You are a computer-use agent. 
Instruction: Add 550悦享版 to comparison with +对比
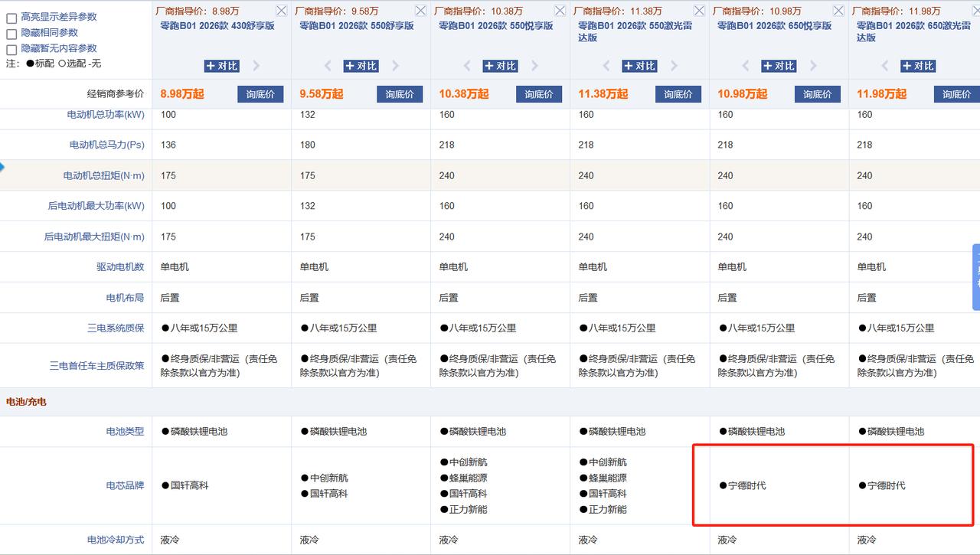pyautogui.click(x=500, y=66)
